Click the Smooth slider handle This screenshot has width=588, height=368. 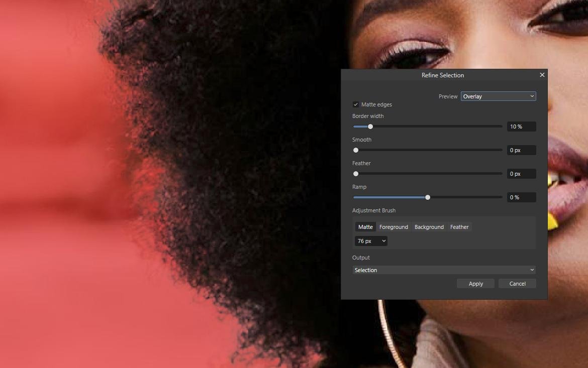(356, 150)
